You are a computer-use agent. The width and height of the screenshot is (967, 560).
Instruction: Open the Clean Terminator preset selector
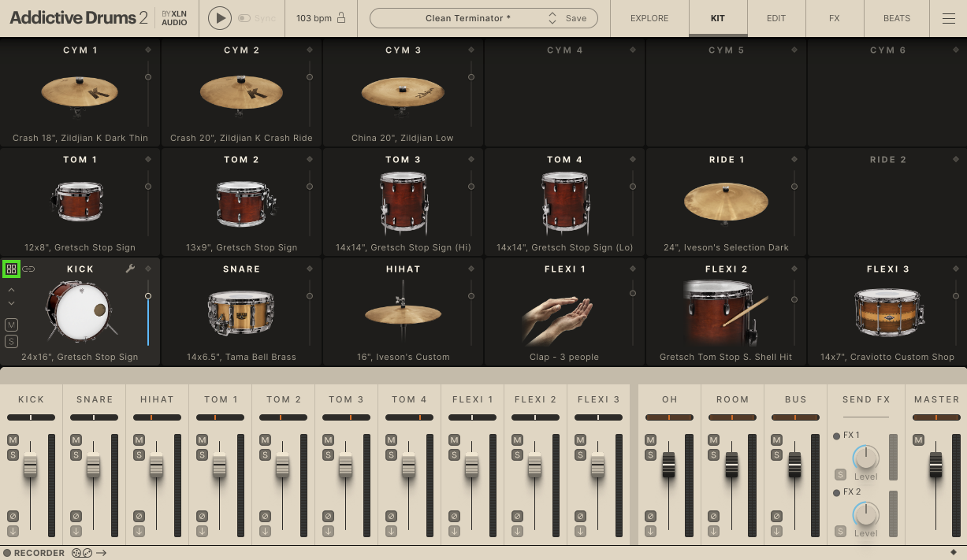point(467,18)
